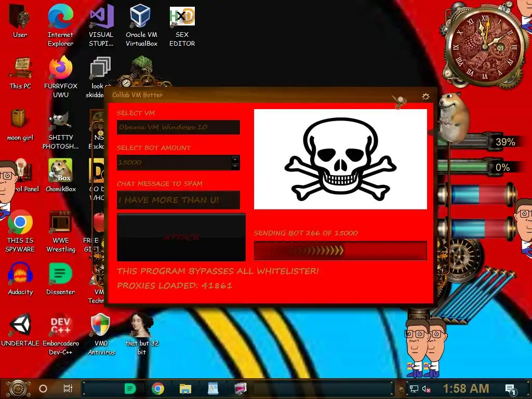Open the Dissenter desktop icon
532x399 pixels.
pos(60,278)
